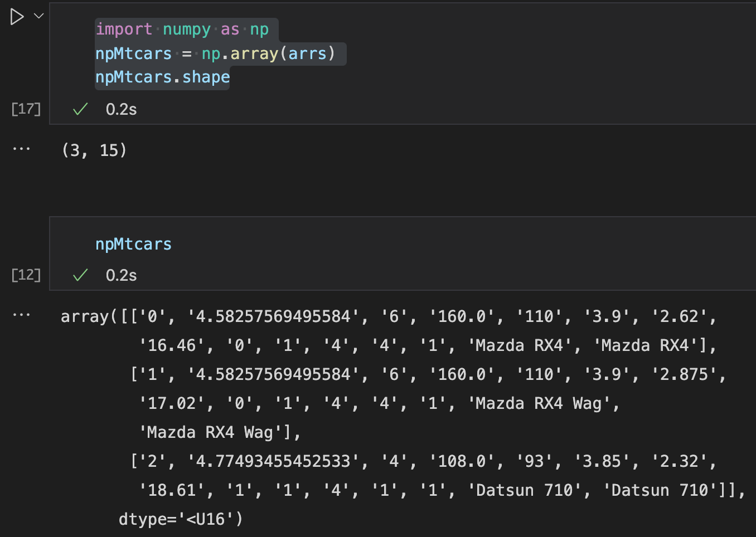This screenshot has height=537, width=756.
Task: Click the '18.61' value in the array output
Action: [x=172, y=490]
